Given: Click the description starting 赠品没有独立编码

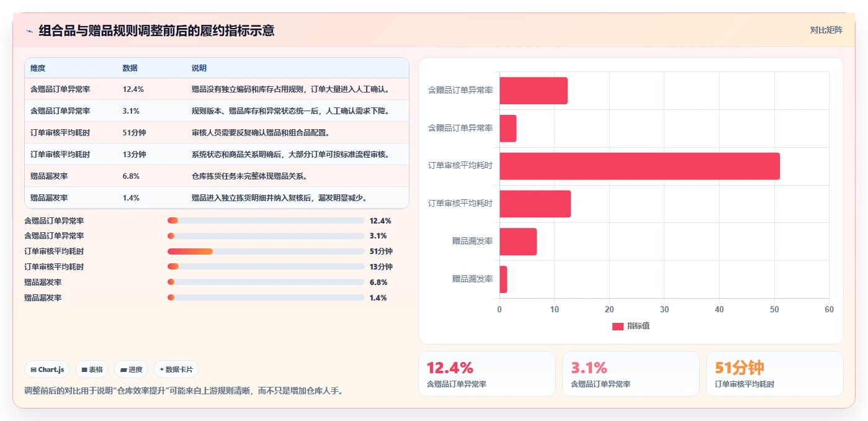Looking at the screenshot, I should click(292, 89).
